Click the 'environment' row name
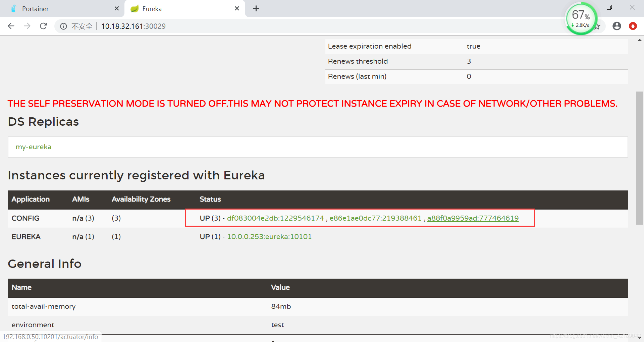This screenshot has height=342, width=644. point(33,325)
